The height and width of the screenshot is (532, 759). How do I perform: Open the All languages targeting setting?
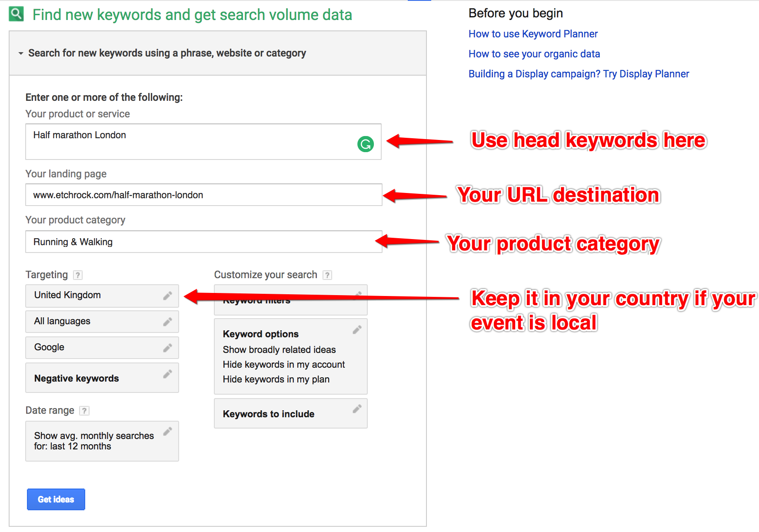(x=102, y=322)
